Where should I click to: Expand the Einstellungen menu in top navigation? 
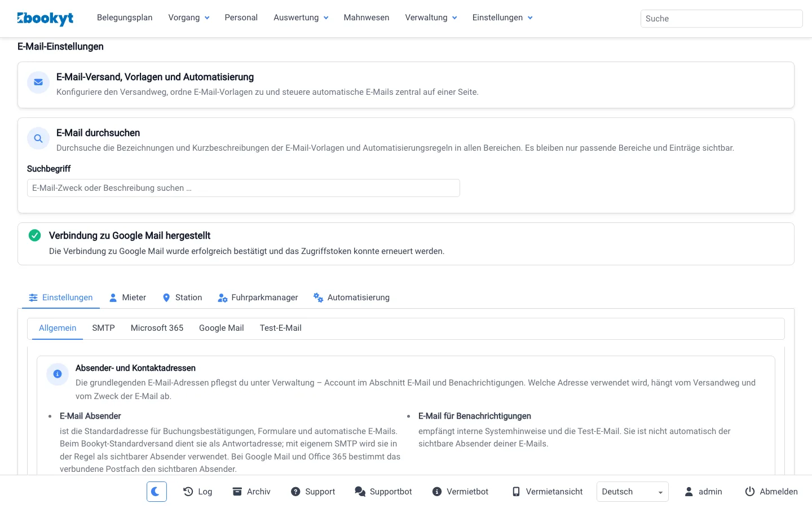coord(502,17)
